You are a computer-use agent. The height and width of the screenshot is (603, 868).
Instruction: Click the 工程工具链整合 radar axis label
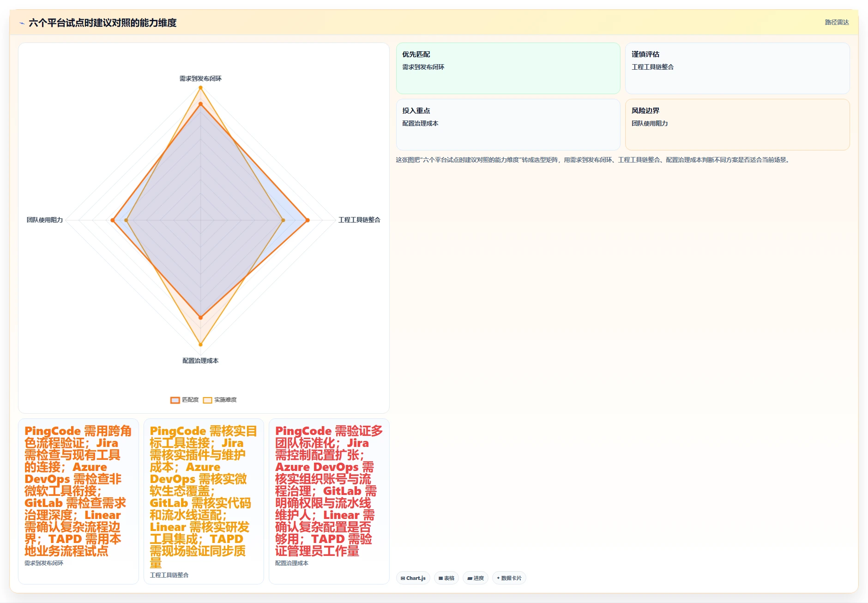(x=359, y=220)
